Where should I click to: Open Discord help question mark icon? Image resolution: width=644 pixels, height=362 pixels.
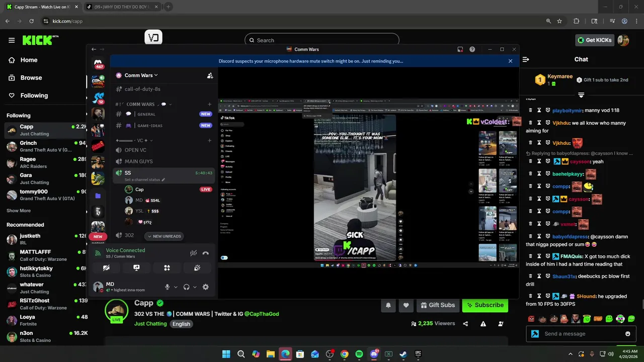[472, 49]
